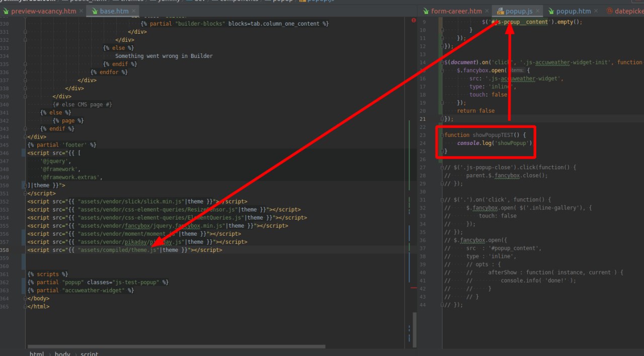This screenshot has width=644, height=356.
Task: Fold the code block at line 331
Action: 25,32
